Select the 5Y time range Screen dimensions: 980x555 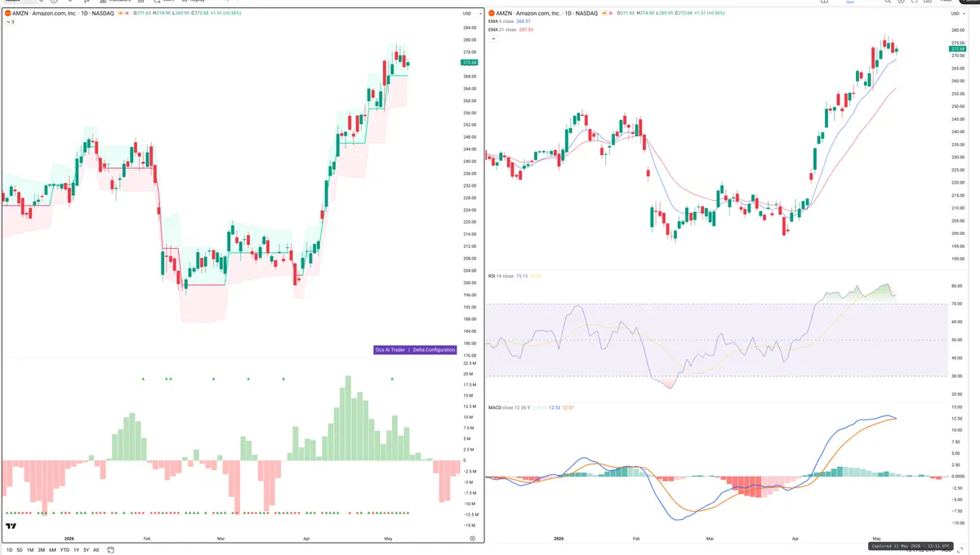point(86,550)
